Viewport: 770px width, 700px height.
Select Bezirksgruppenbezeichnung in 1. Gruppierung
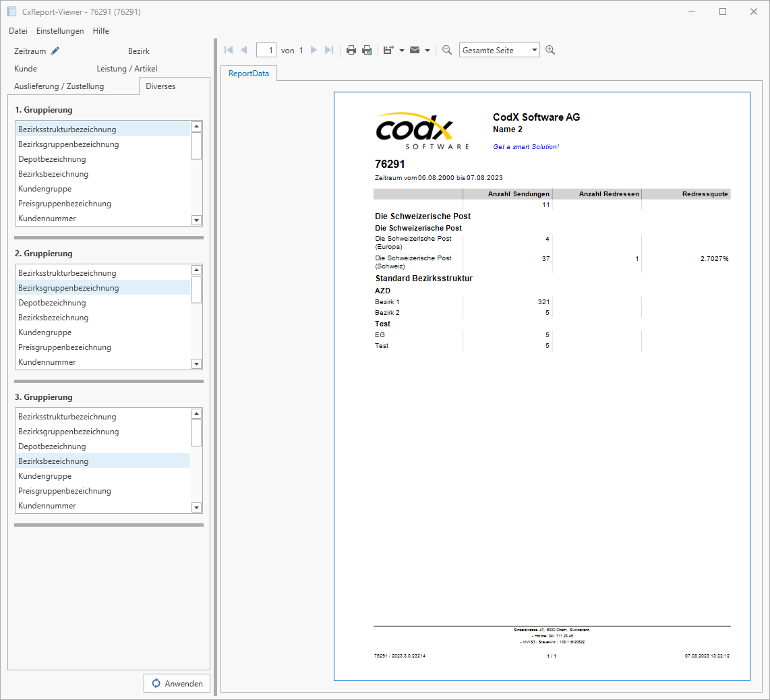click(103, 144)
